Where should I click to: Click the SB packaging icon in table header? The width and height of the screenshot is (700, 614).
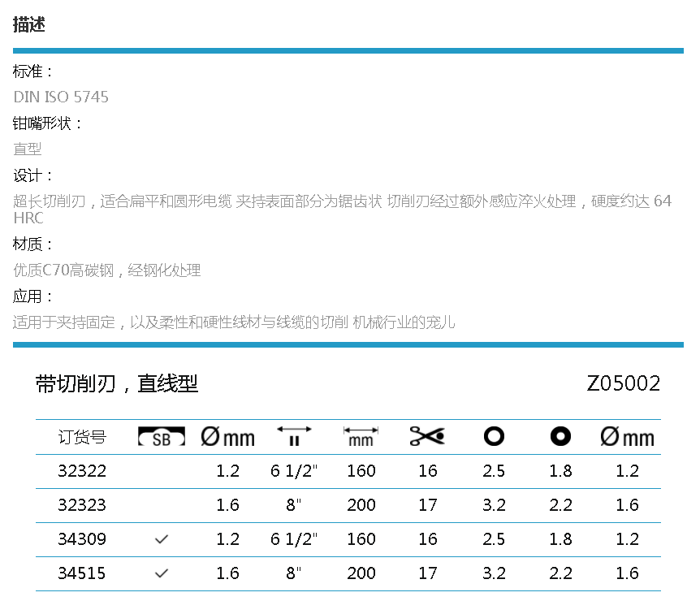pyautogui.click(x=162, y=437)
